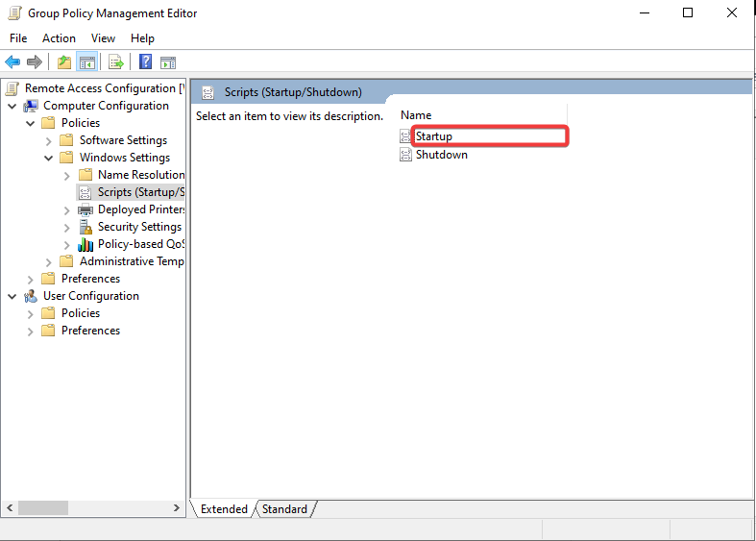The image size is (756, 541).
Task: Toggle Show/Hide Console Tree button
Action: (x=87, y=62)
